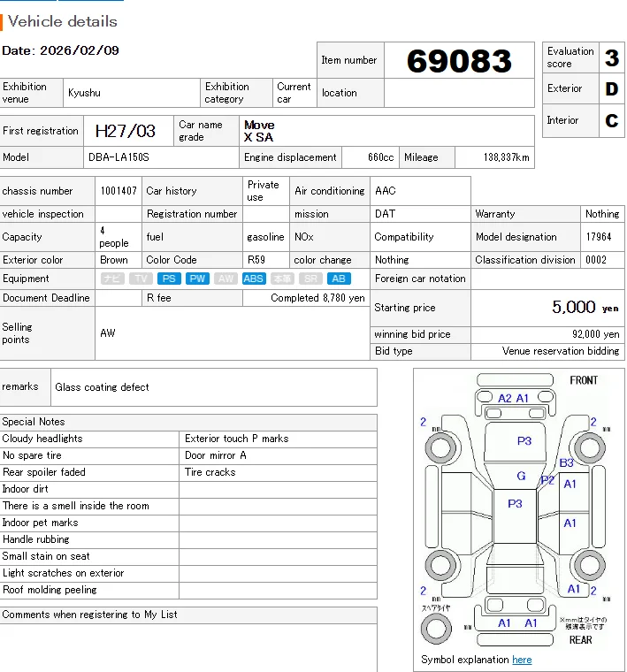Click the Door mirror A note
627x672 pixels.
(x=216, y=455)
